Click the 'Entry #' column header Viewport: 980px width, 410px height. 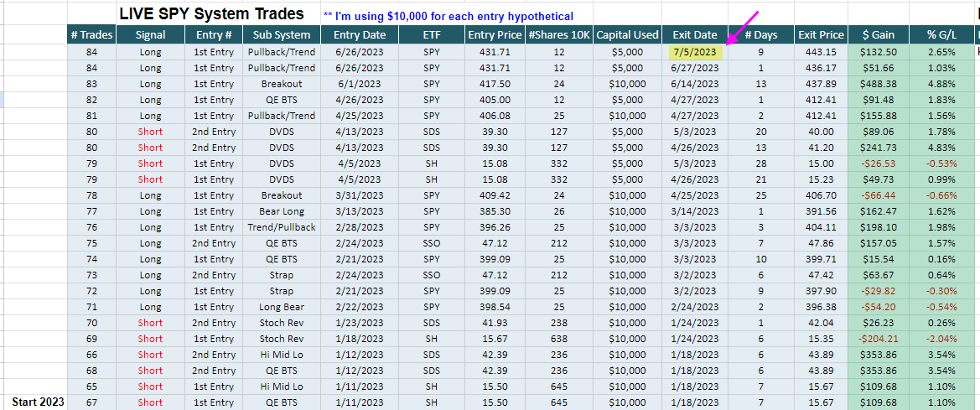tap(214, 35)
